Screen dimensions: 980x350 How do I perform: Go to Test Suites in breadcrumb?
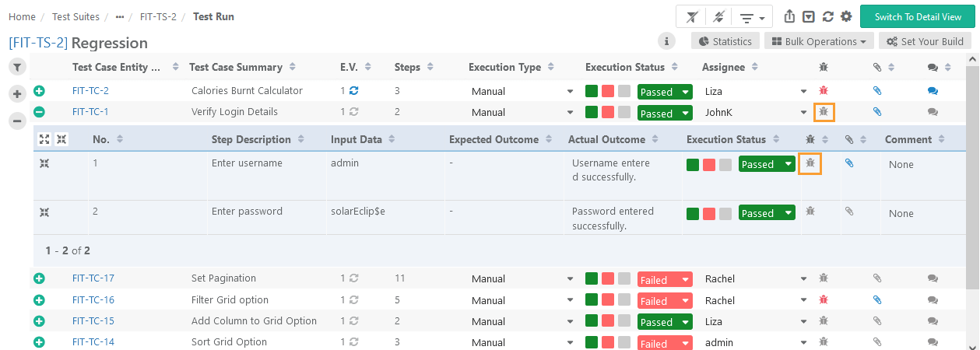pyautogui.click(x=76, y=16)
